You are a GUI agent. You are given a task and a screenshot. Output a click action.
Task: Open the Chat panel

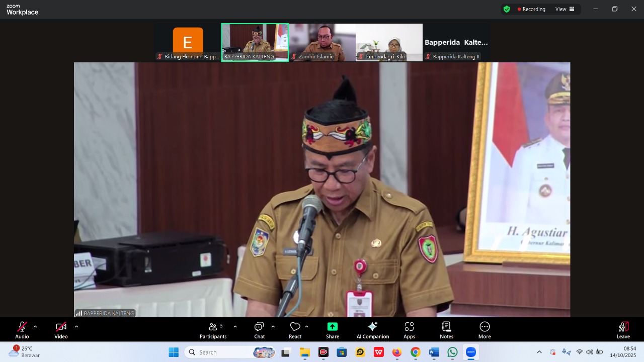[x=259, y=330]
